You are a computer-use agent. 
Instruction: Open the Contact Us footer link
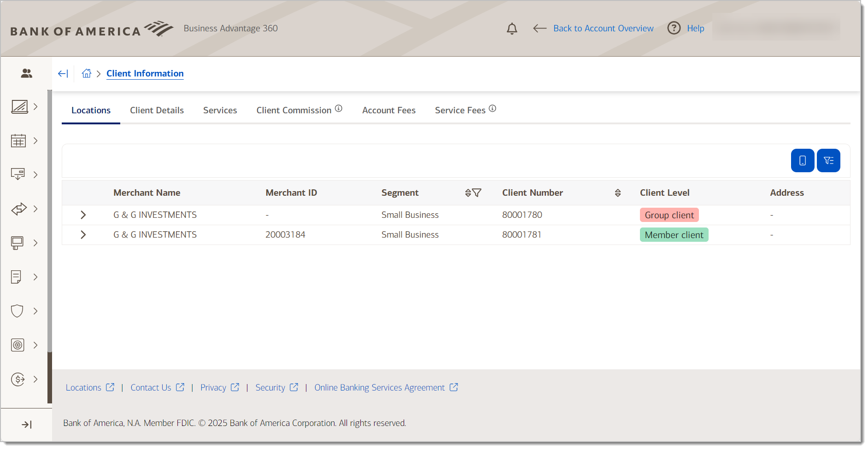(151, 388)
